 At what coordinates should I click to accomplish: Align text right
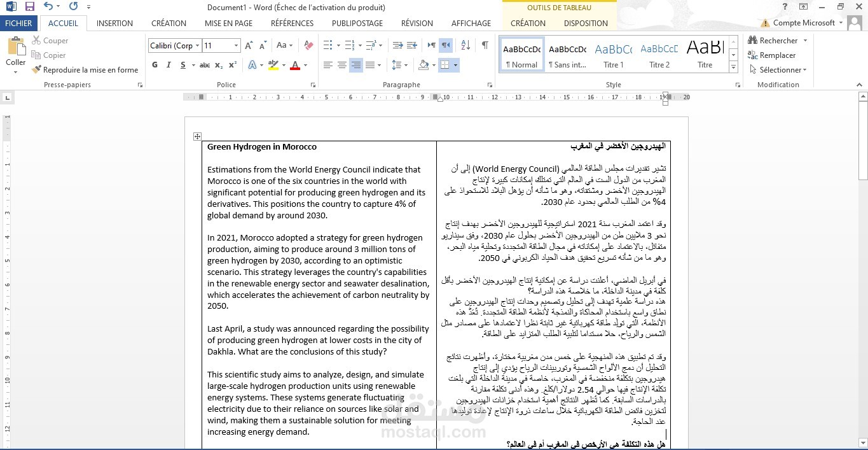click(356, 65)
